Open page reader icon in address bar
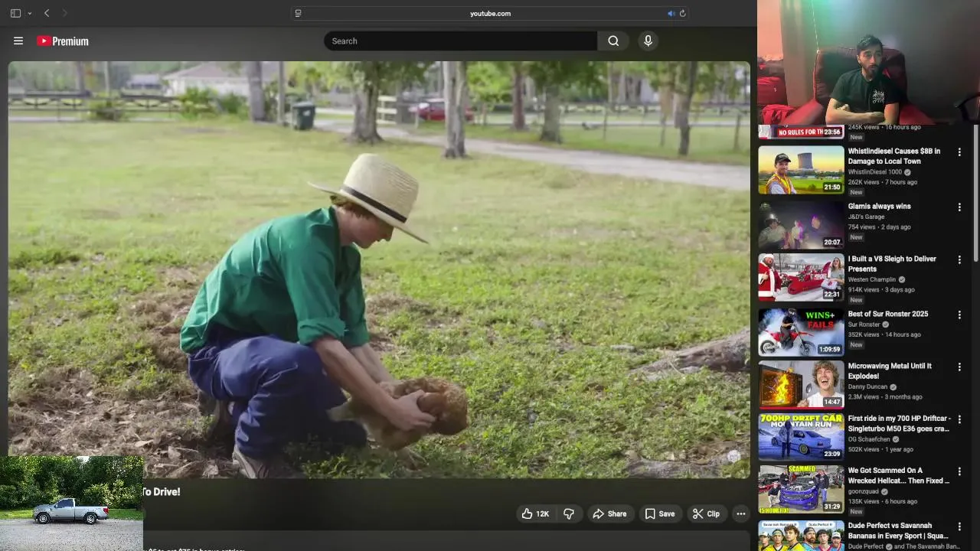 [298, 13]
